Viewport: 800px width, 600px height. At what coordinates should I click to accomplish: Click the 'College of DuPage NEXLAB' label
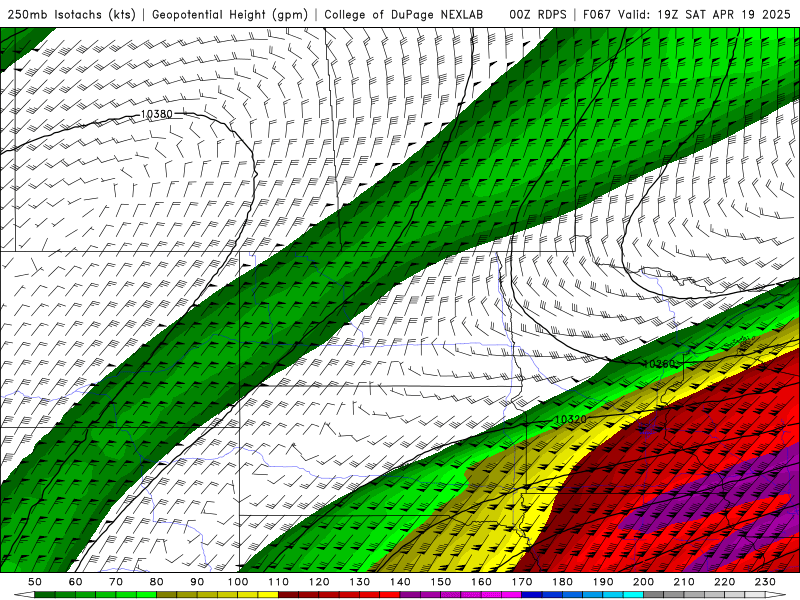[x=404, y=14]
